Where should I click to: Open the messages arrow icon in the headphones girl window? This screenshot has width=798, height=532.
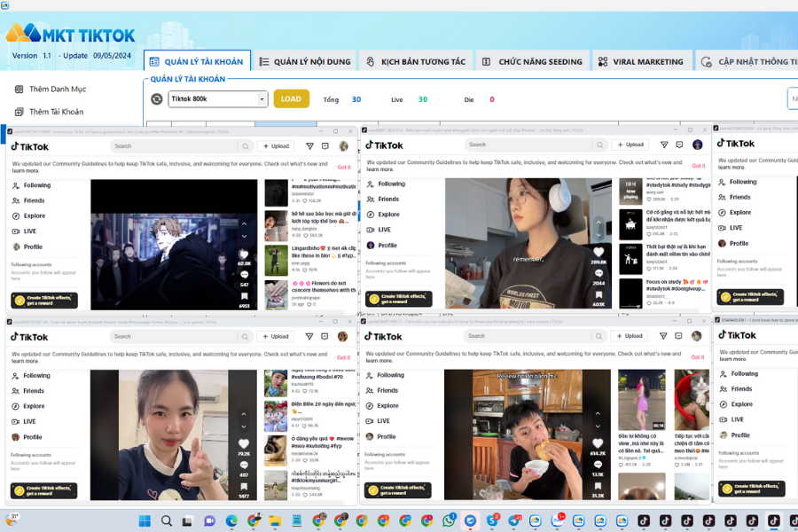[x=664, y=145]
